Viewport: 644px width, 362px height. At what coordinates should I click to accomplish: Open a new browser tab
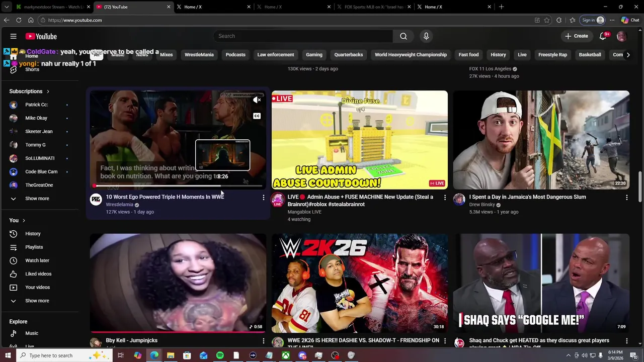501,7
